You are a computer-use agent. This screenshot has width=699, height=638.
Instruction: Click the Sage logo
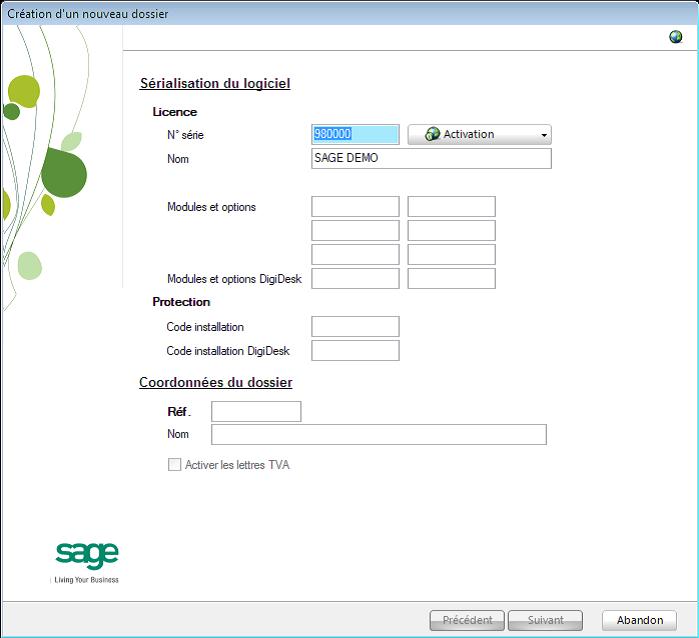click(87, 555)
